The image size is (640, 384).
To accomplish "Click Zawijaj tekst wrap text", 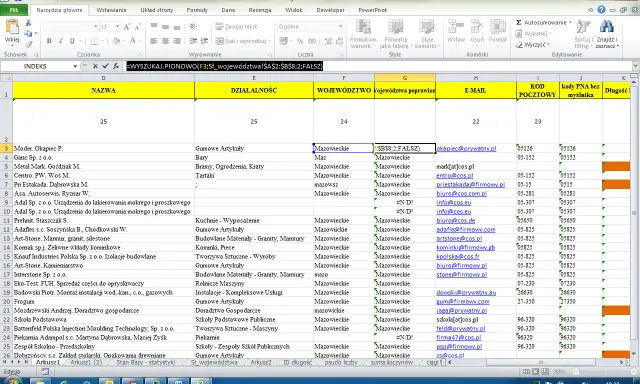I will [237, 27].
